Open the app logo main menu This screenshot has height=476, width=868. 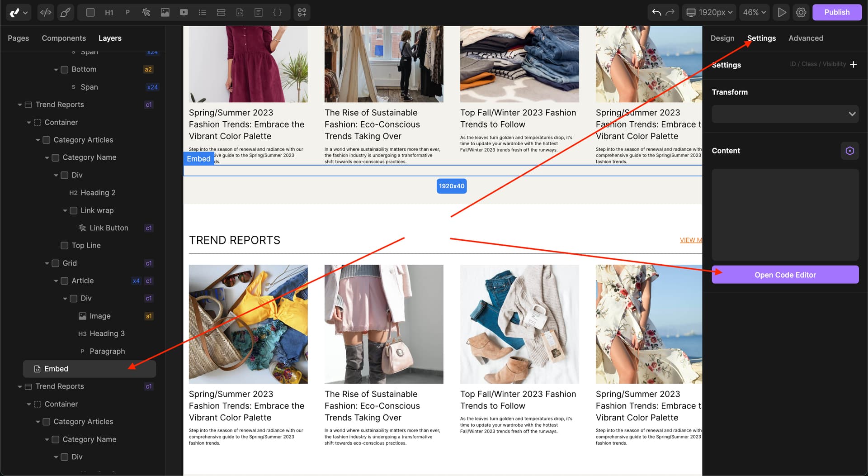click(x=19, y=12)
